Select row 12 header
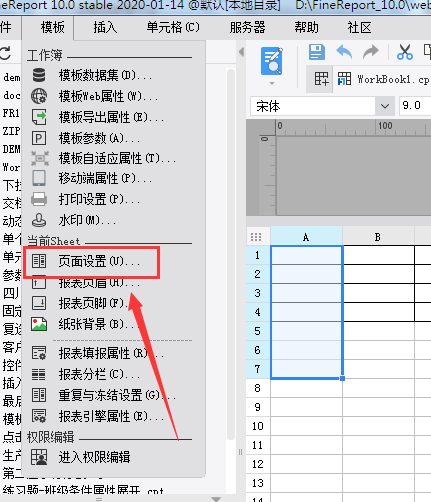431x502 pixels. tap(257, 464)
